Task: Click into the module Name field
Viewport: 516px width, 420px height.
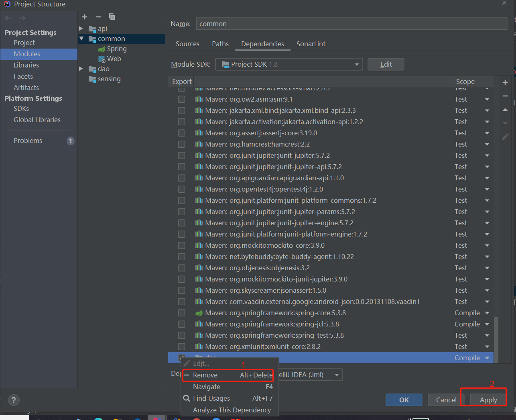Action: pos(351,24)
